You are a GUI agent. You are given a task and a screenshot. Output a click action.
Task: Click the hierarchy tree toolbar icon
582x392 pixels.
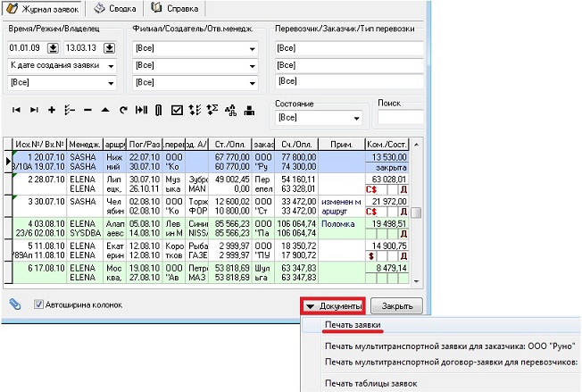[230, 110]
